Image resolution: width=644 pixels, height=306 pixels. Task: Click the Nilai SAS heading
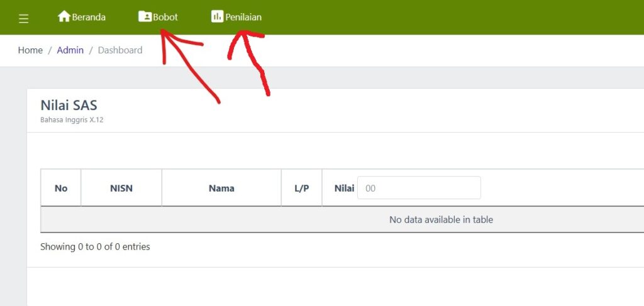(69, 105)
